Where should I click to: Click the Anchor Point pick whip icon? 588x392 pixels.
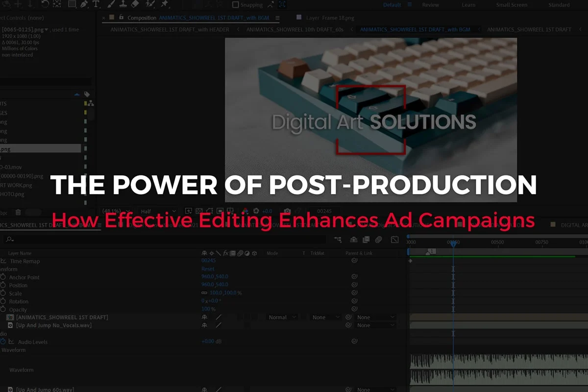354,277
